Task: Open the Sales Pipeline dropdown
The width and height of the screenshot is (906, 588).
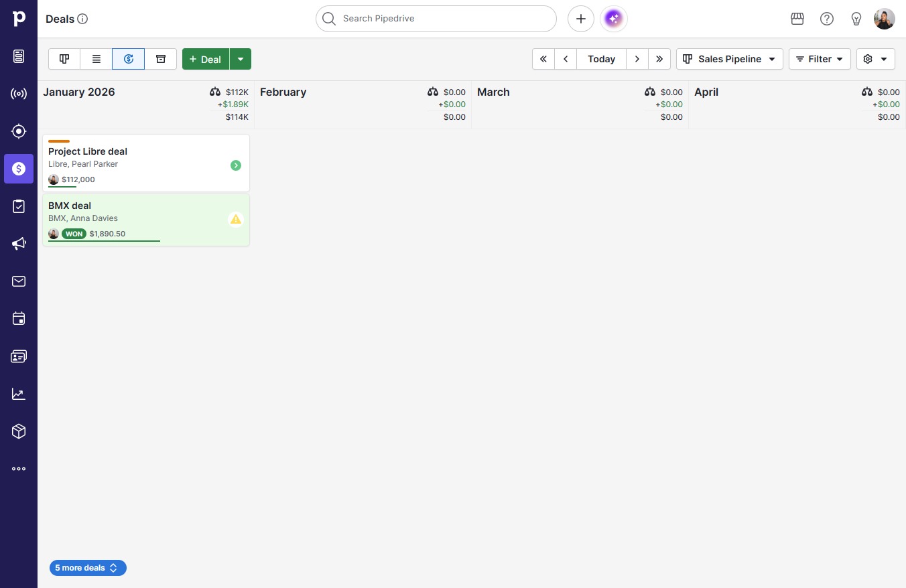Action: pyautogui.click(x=730, y=59)
